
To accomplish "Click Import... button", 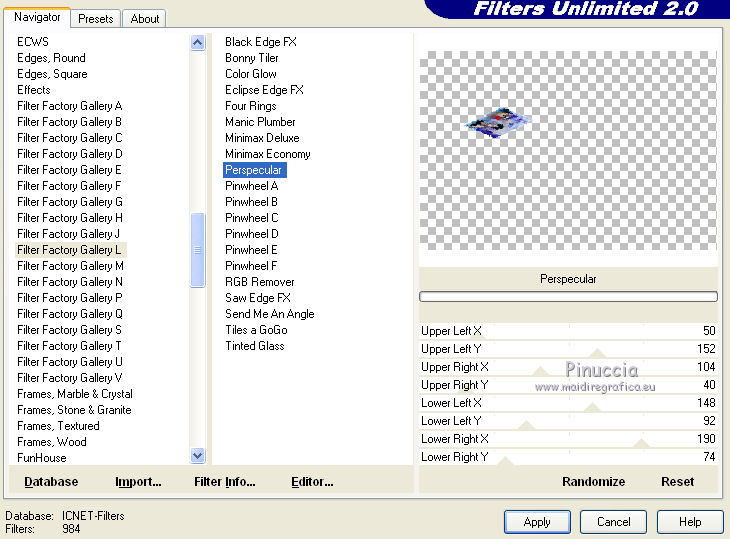I will coord(138,481).
